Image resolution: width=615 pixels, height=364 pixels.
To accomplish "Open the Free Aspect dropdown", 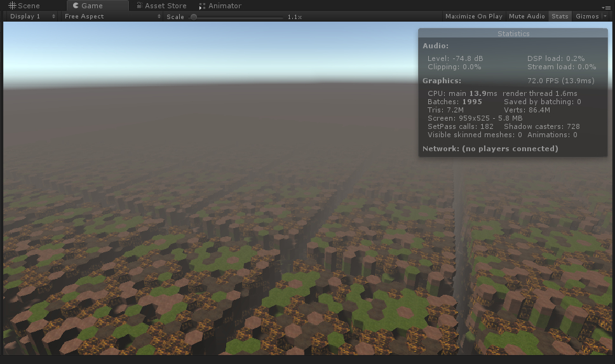I will click(112, 17).
